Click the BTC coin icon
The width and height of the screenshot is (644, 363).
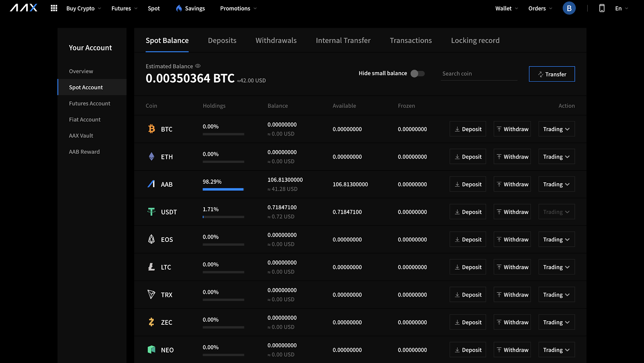point(151,129)
